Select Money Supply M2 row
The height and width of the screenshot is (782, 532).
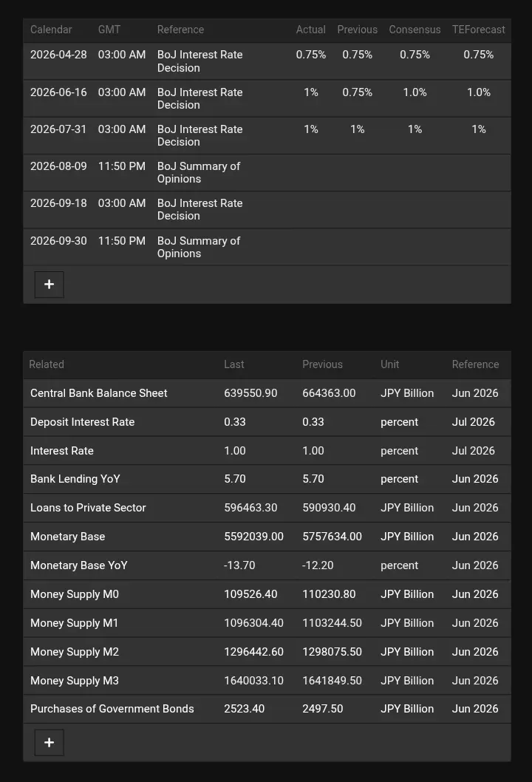(267, 652)
